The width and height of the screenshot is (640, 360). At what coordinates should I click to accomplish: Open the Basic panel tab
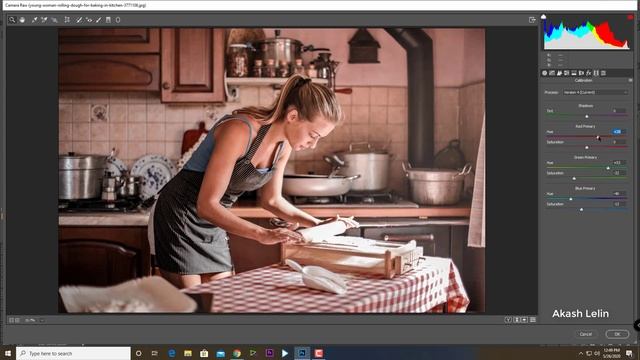click(544, 73)
